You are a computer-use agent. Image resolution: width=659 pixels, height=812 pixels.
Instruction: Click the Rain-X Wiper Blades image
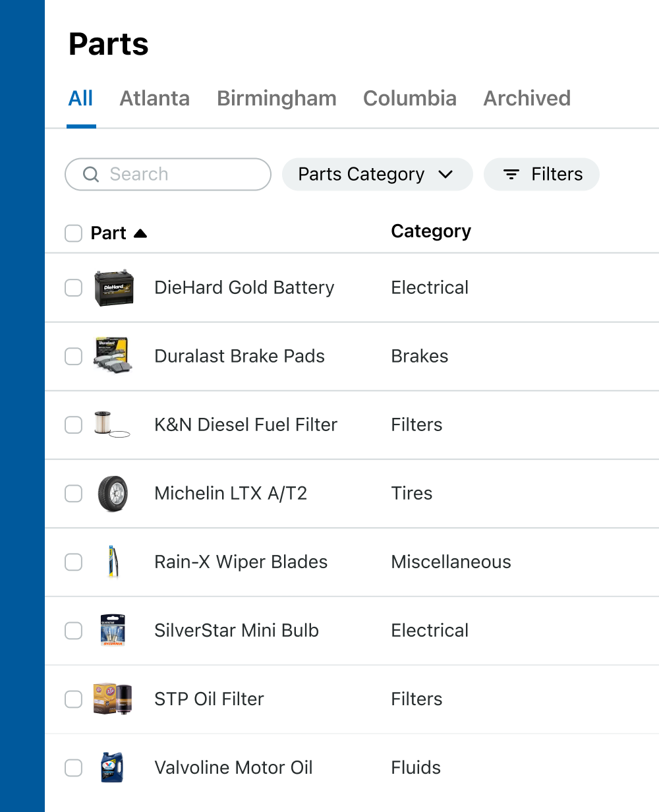[113, 562]
